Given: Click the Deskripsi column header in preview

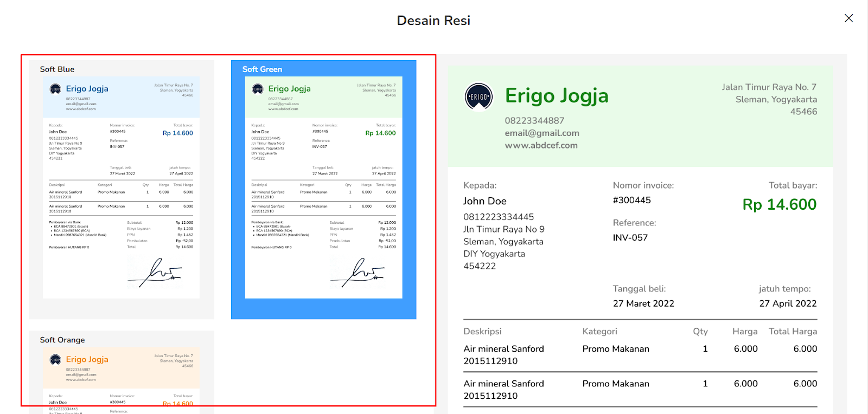Looking at the screenshot, I should [482, 331].
